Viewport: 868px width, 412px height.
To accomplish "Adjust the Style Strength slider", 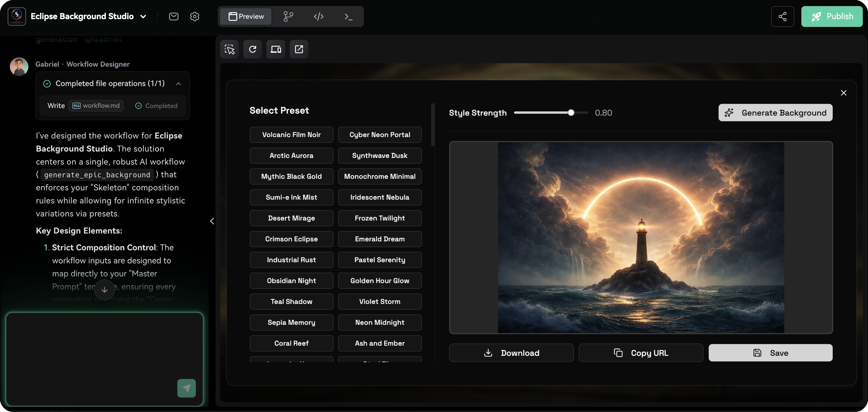I will (x=570, y=113).
